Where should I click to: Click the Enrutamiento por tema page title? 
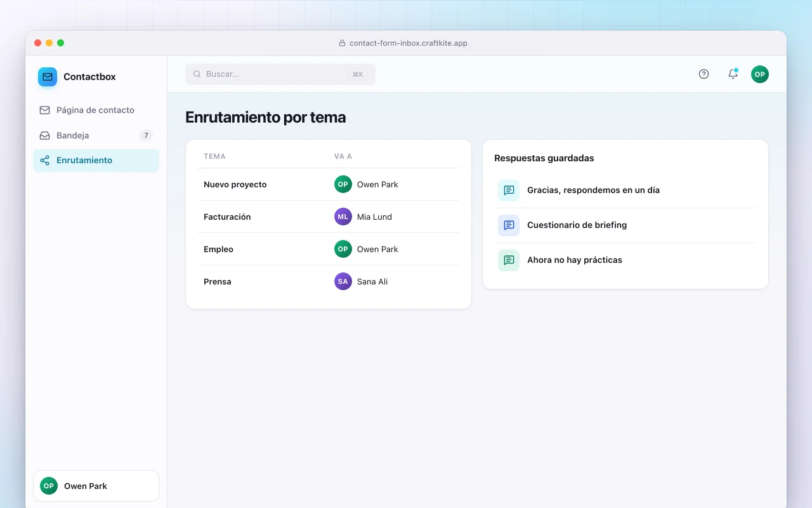click(x=266, y=117)
